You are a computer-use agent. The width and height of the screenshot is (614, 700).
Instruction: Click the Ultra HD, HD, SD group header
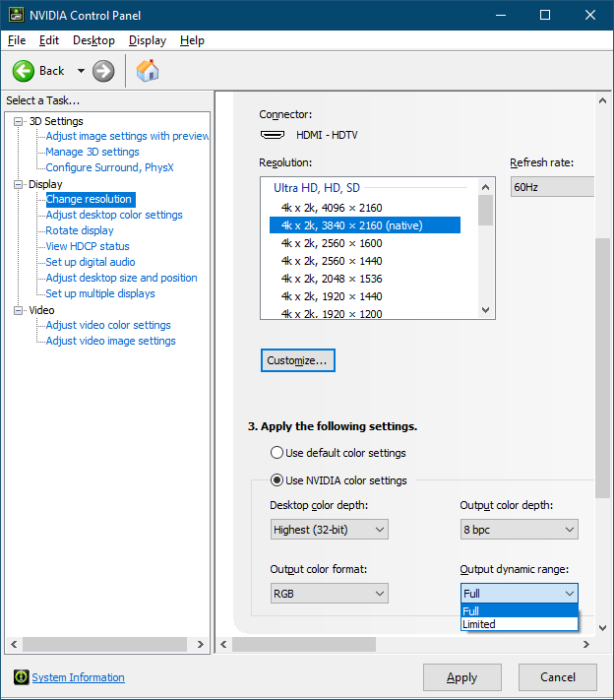click(317, 188)
